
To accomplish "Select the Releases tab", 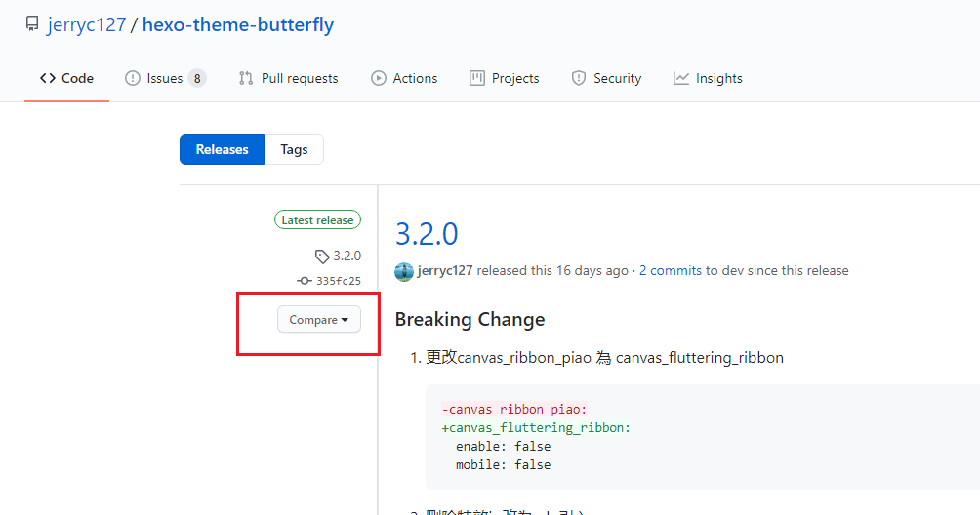I will [x=222, y=149].
